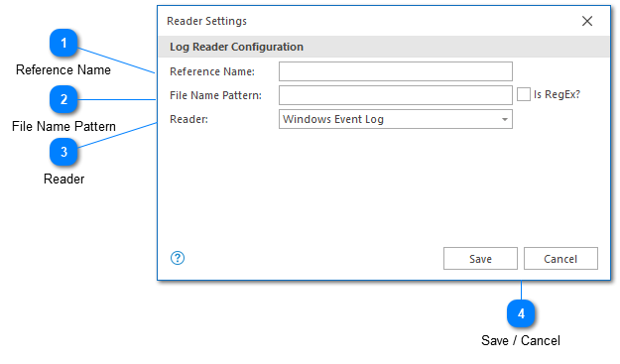The image size is (620, 364).
Task: Click the Reader Settings title text
Action: point(206,21)
